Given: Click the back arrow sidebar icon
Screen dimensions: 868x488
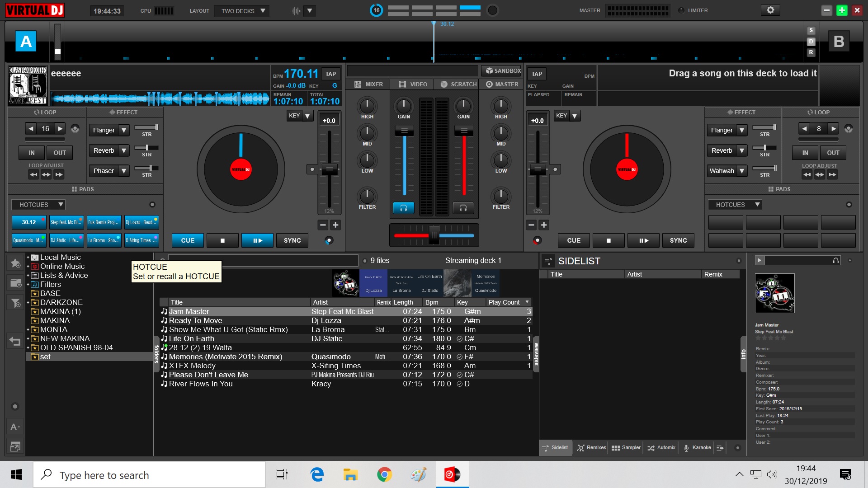Looking at the screenshot, I should 15,341.
